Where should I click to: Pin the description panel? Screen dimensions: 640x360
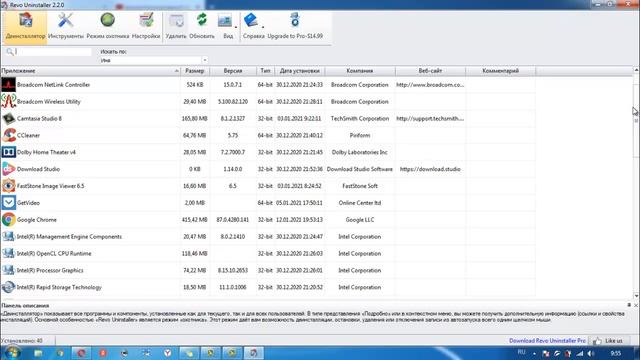[x=629, y=305]
